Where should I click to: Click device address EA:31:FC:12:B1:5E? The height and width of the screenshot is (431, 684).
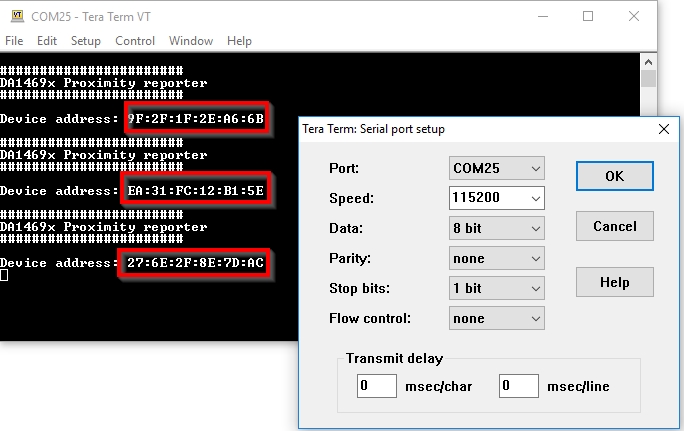195,190
